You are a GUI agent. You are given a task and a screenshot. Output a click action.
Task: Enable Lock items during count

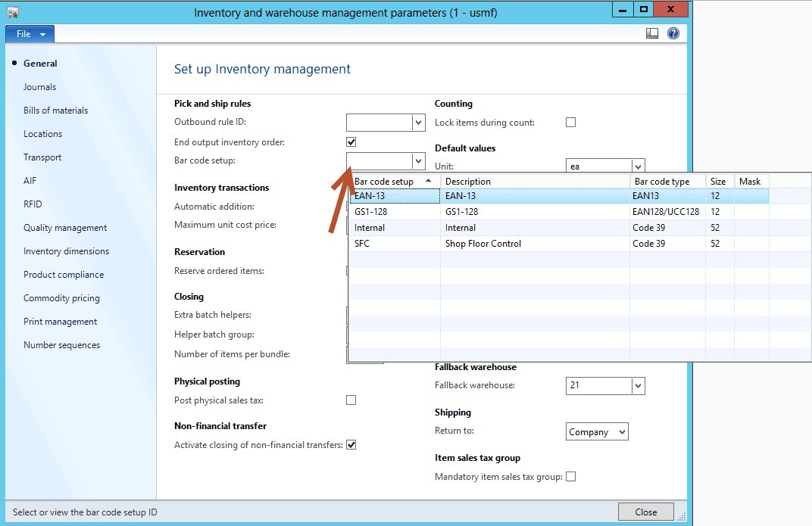(570, 122)
